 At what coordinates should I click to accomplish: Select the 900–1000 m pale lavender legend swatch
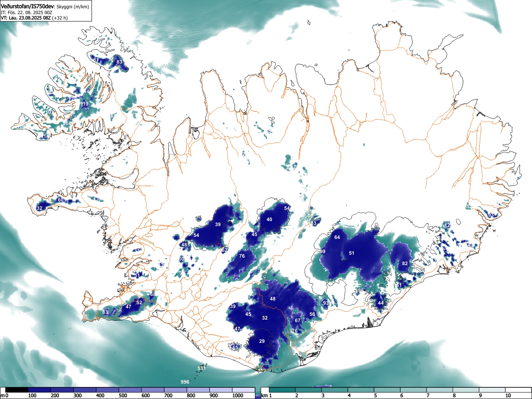point(221,390)
